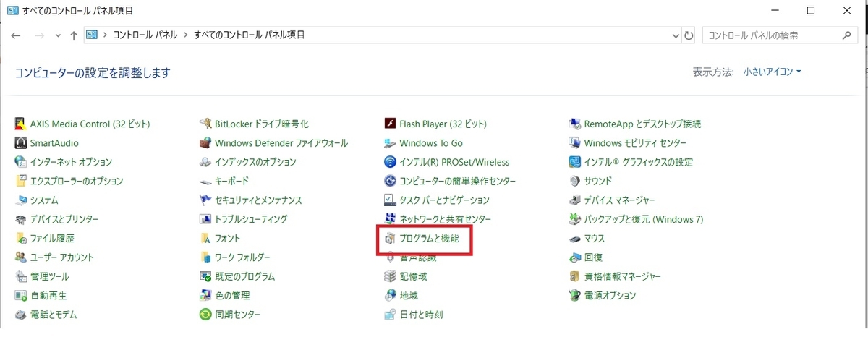The image size is (868, 337).
Task: Open Windows Defender ファイアウォール icon
Action: pos(205,143)
